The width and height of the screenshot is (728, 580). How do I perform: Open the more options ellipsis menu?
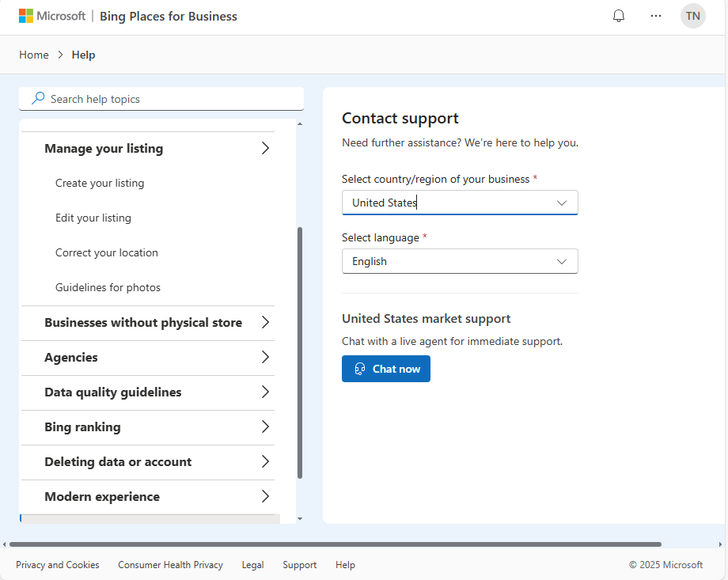(x=656, y=16)
